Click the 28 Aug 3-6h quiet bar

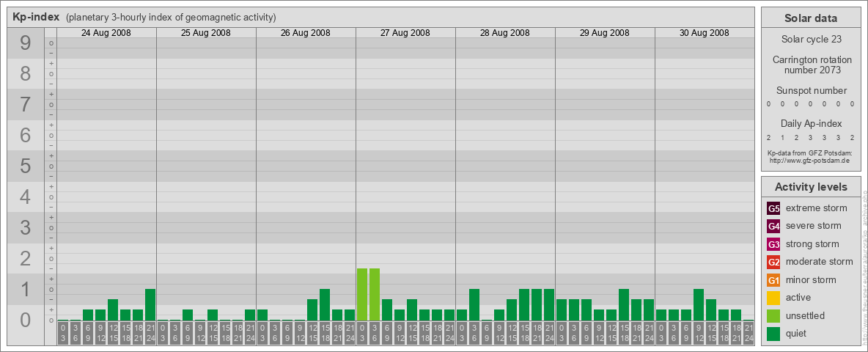point(474,304)
